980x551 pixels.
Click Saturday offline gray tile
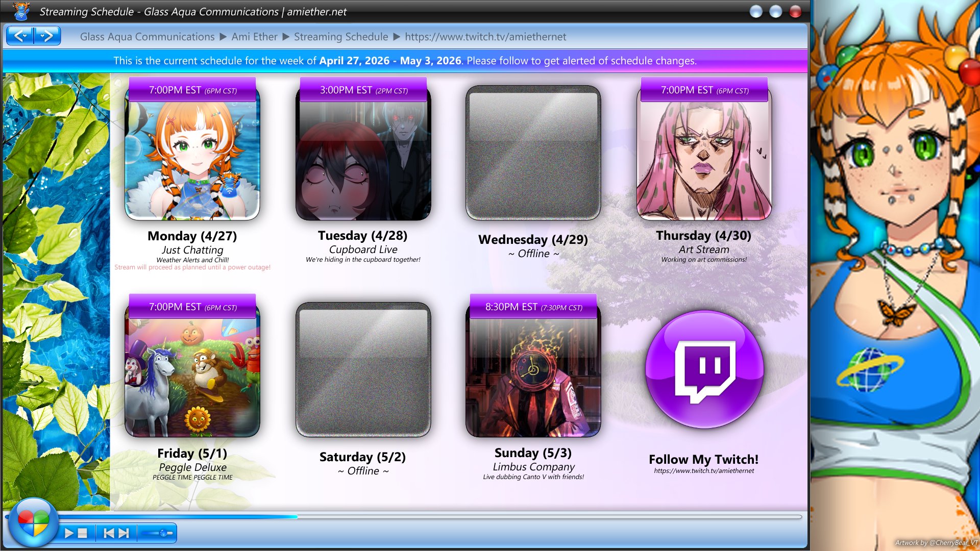(363, 369)
